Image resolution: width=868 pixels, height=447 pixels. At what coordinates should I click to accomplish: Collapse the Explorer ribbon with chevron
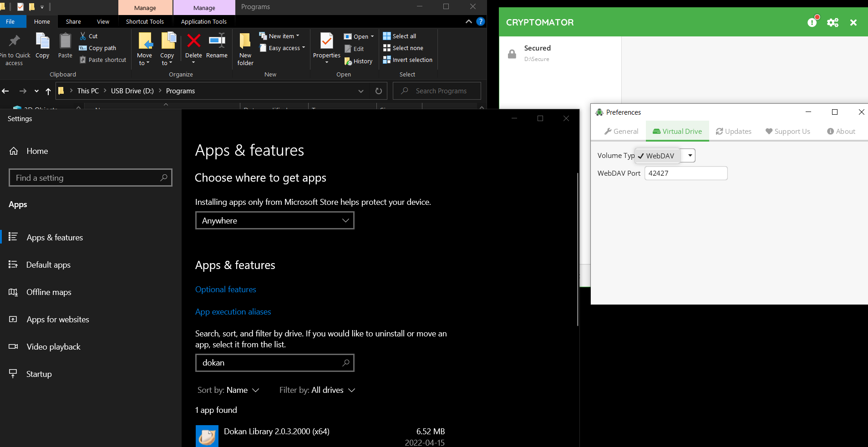coord(469,21)
